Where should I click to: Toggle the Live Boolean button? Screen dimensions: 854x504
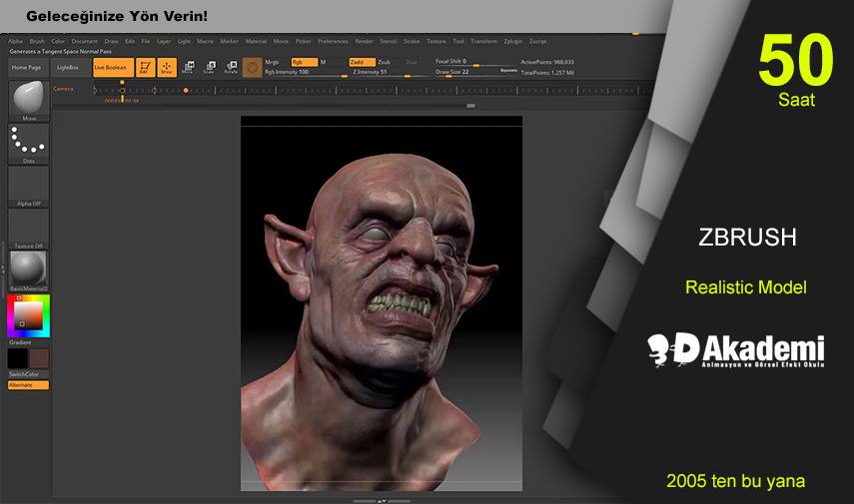113,67
